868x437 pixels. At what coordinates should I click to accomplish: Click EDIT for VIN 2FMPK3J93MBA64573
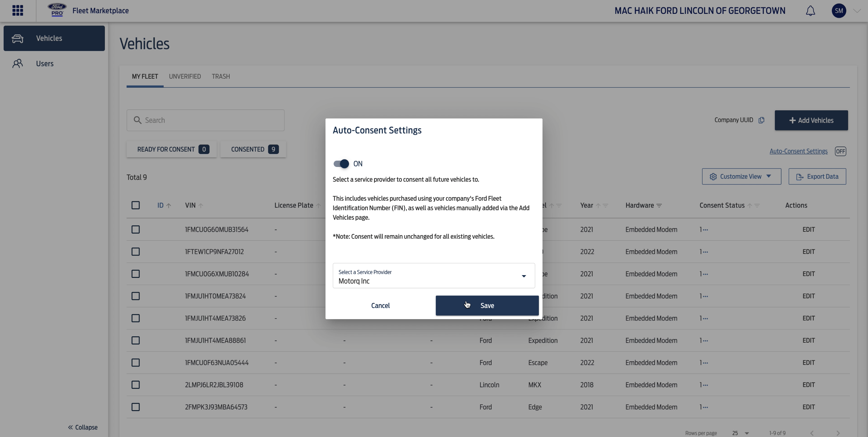pos(808,407)
